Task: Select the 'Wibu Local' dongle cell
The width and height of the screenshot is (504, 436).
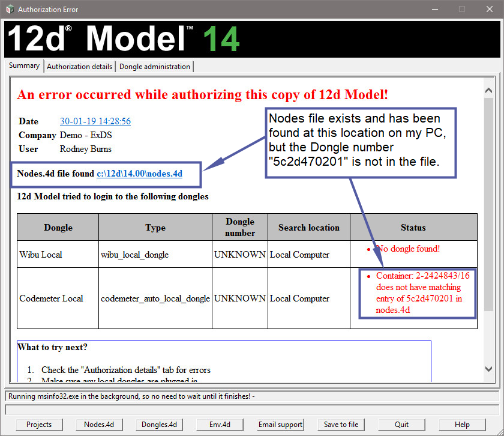Action: tap(58, 254)
